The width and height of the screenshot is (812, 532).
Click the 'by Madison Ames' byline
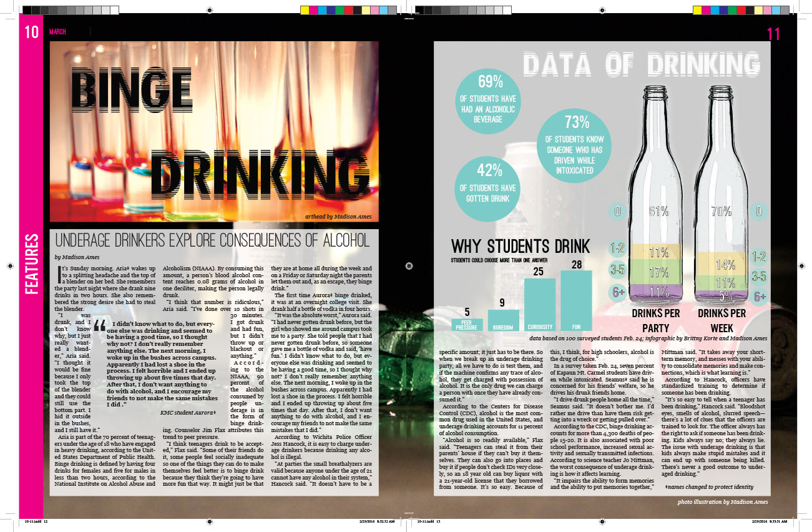78,257
